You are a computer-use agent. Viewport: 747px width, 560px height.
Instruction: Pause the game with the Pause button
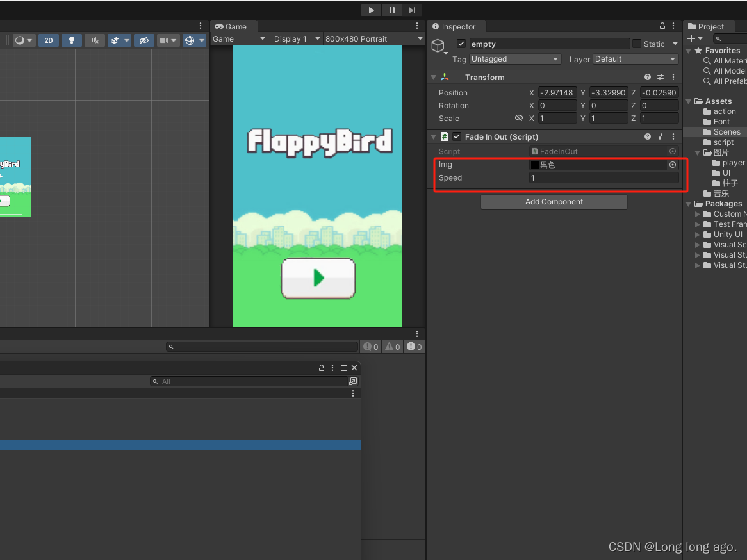(391, 10)
